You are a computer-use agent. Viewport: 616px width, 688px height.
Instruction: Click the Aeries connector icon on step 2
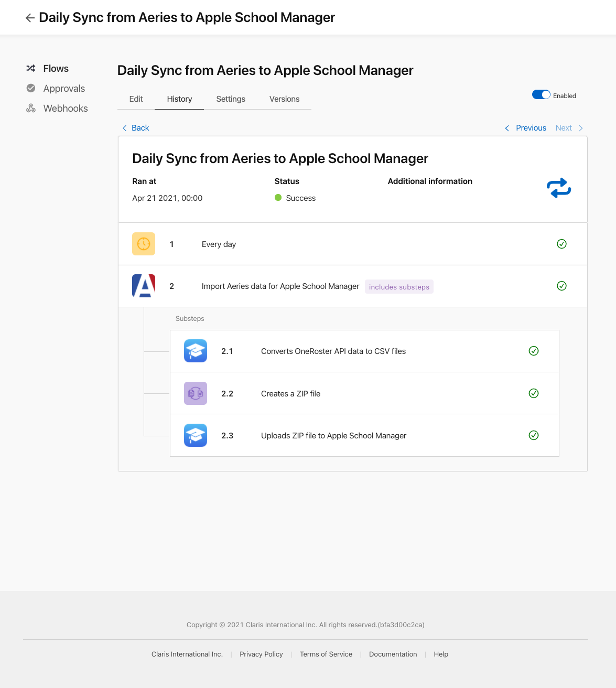[x=143, y=286]
